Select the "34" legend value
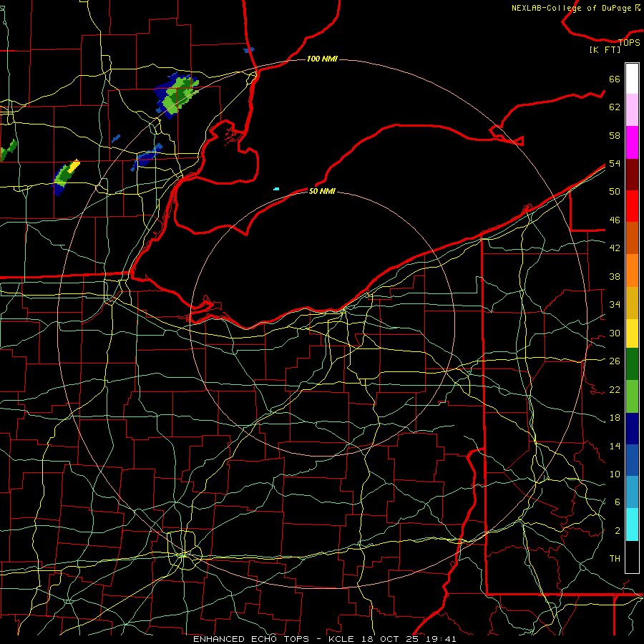Image resolution: width=644 pixels, height=644 pixels. point(615,305)
